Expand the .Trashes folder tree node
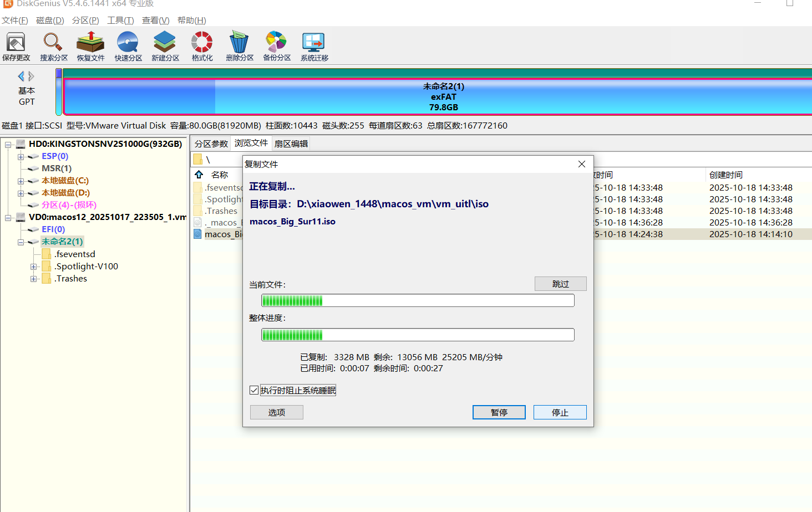This screenshot has width=812, height=512. 34,279
